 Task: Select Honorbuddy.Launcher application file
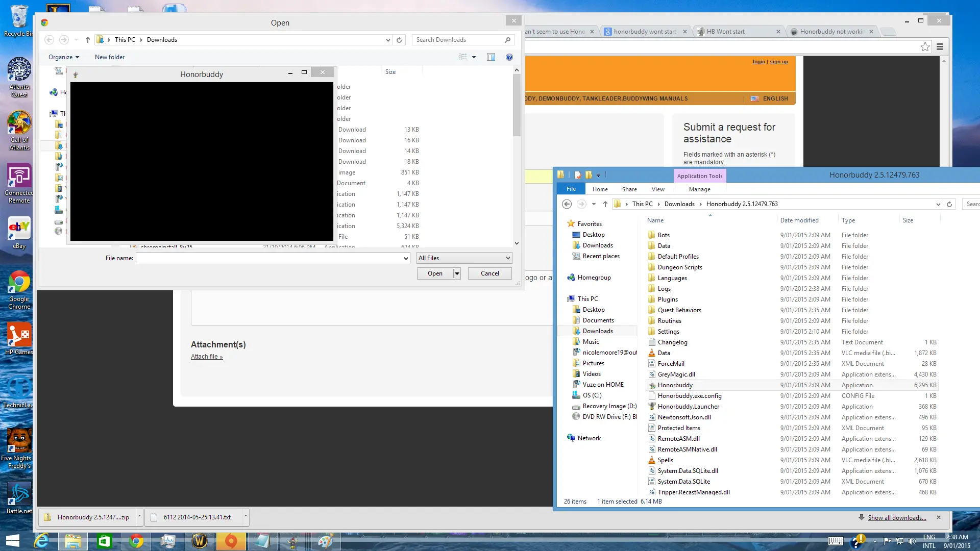[688, 407]
